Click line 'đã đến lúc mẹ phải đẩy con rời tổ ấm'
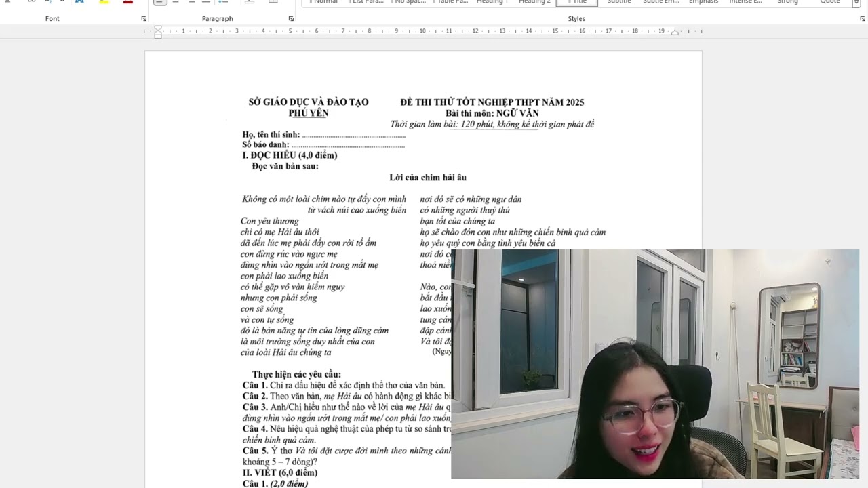Screen dimensions: 868x488 point(309,243)
